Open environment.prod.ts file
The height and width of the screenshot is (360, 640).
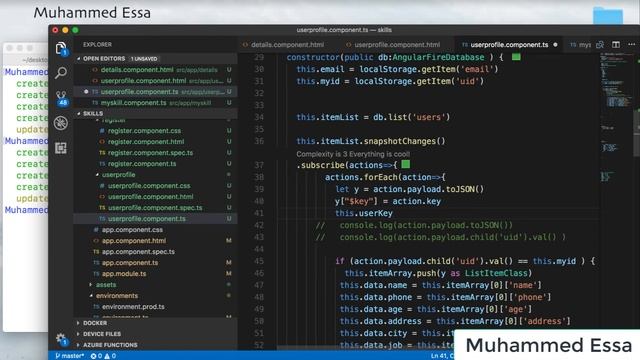click(155, 307)
